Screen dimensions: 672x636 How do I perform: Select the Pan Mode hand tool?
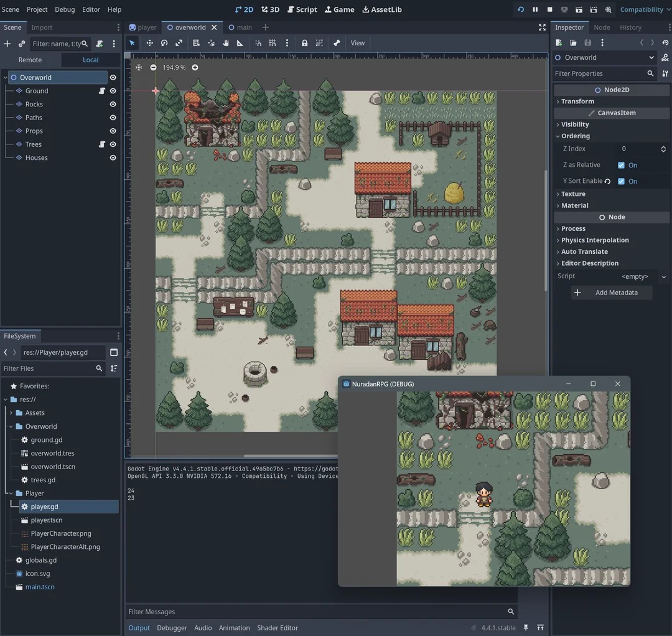coord(225,43)
